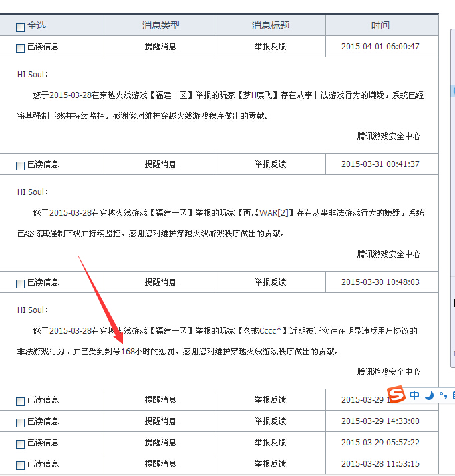Click 已读信息 label in the 2015-04-01 06:00:47 row
Image resolution: width=455 pixels, height=476 pixels.
(x=43, y=47)
